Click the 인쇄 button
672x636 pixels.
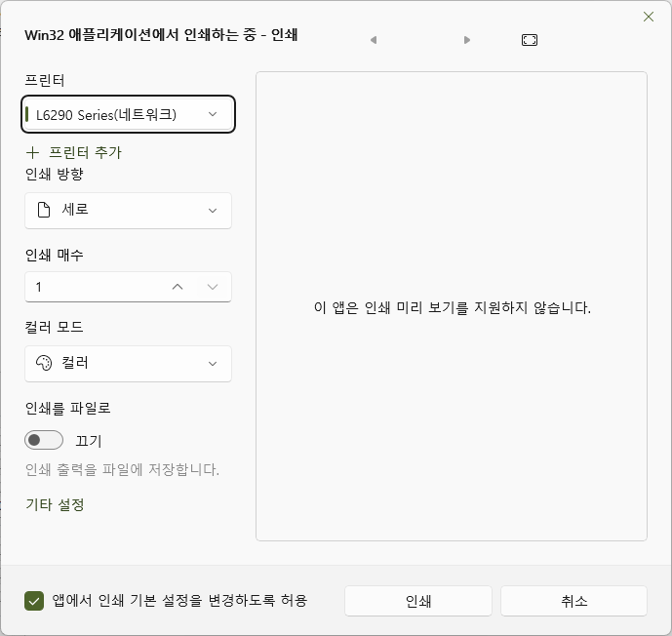[417, 601]
